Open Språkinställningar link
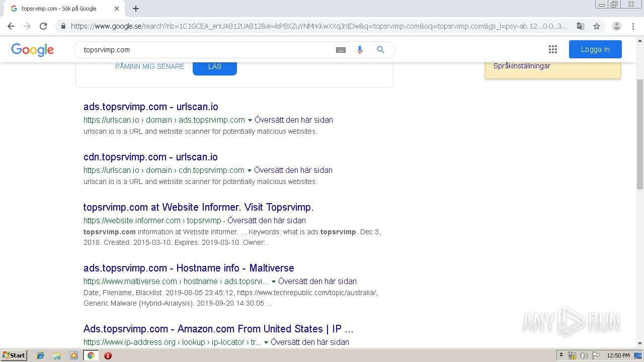 (x=522, y=66)
